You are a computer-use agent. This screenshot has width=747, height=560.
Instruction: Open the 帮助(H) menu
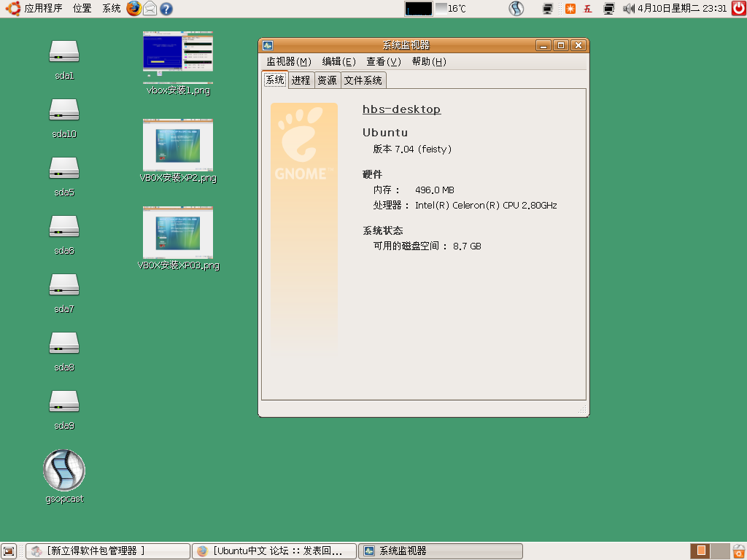click(429, 61)
